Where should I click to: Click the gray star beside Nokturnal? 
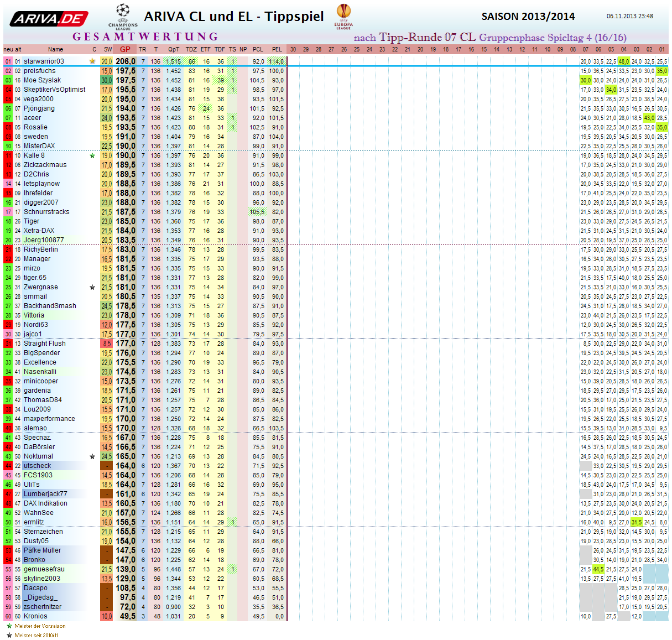coord(92,456)
